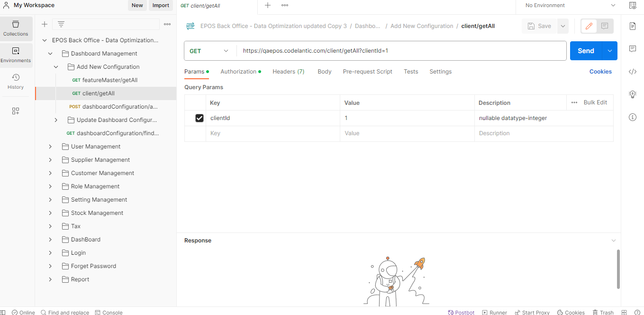Screen dimensions: 644x315
Task: Open the request info icon in right sidebar
Action: pos(633,117)
